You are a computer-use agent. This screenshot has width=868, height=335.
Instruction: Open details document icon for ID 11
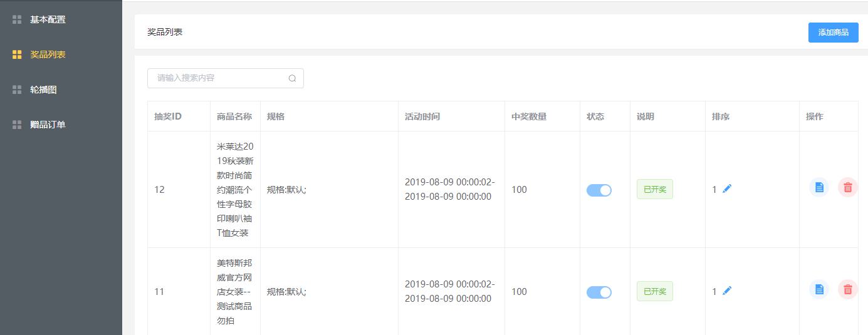coord(818,289)
